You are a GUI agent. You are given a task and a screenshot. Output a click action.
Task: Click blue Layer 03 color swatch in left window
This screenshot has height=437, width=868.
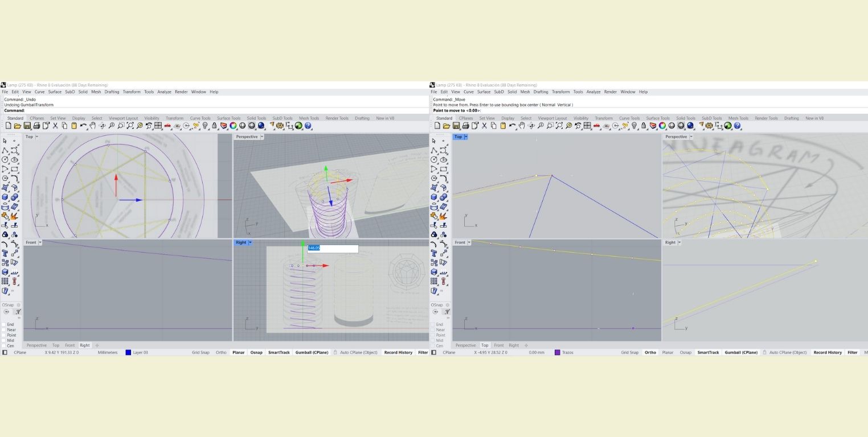point(128,352)
